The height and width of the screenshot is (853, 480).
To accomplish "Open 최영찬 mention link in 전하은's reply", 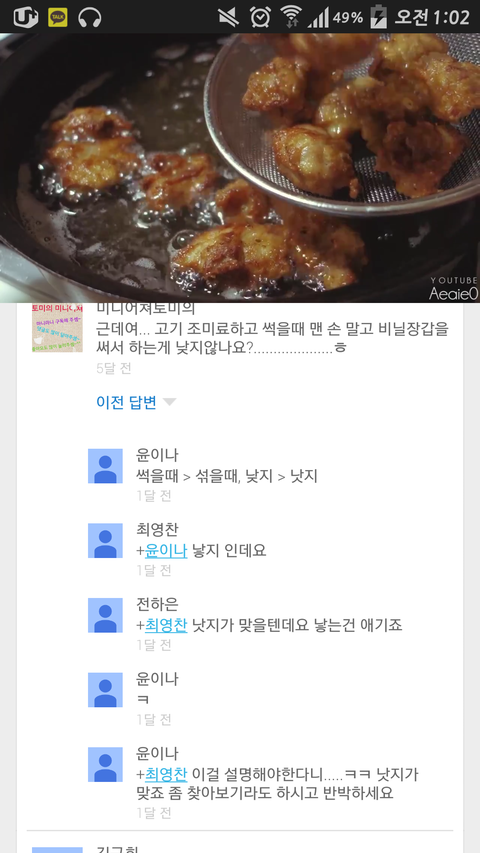I will click(166, 625).
